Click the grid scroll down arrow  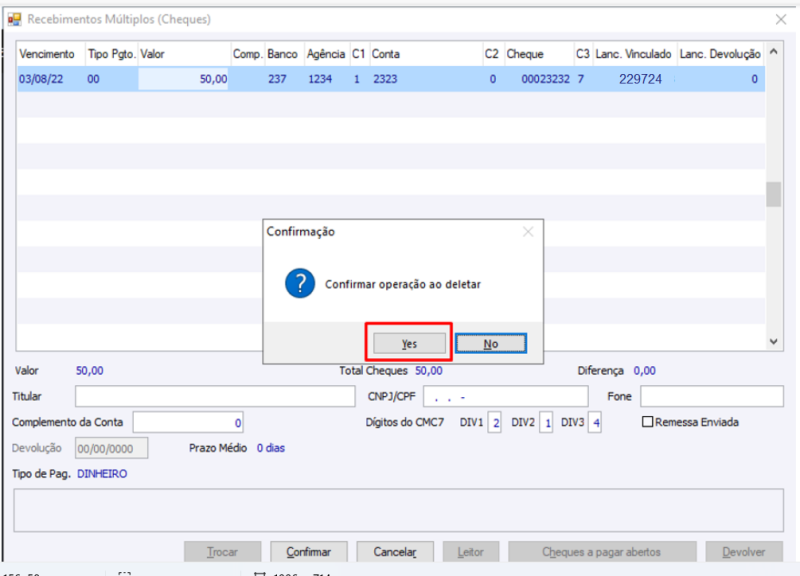pos(773,341)
